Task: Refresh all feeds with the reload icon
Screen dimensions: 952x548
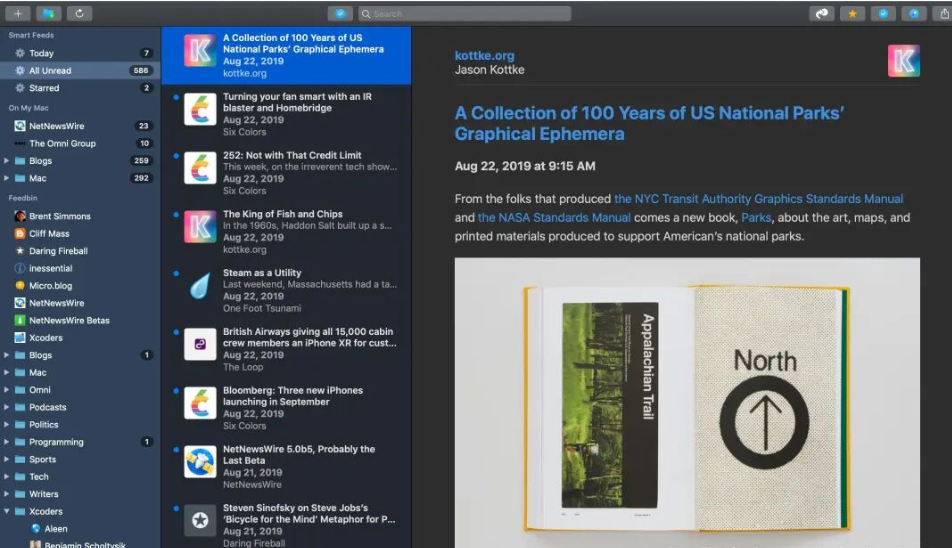Action: [79, 13]
